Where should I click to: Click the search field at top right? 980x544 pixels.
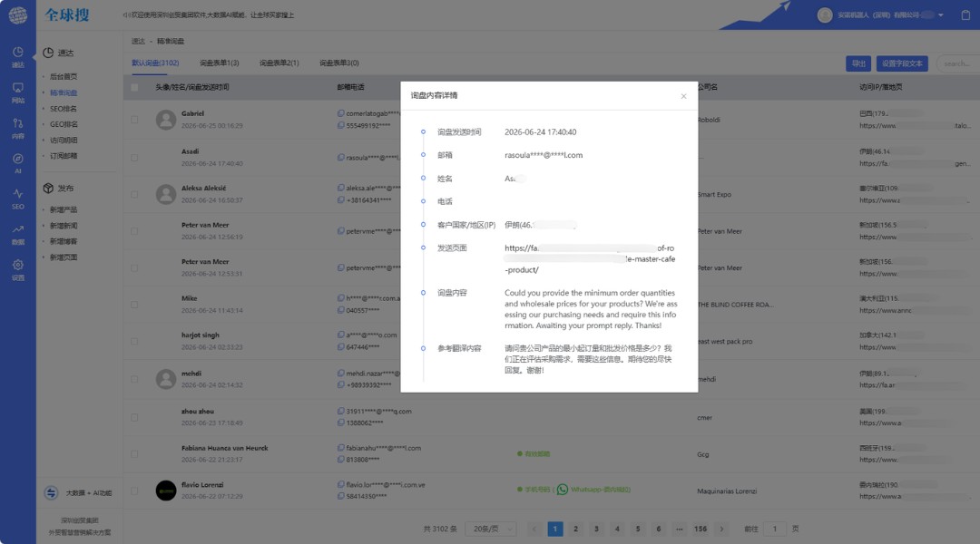pyautogui.click(x=957, y=63)
